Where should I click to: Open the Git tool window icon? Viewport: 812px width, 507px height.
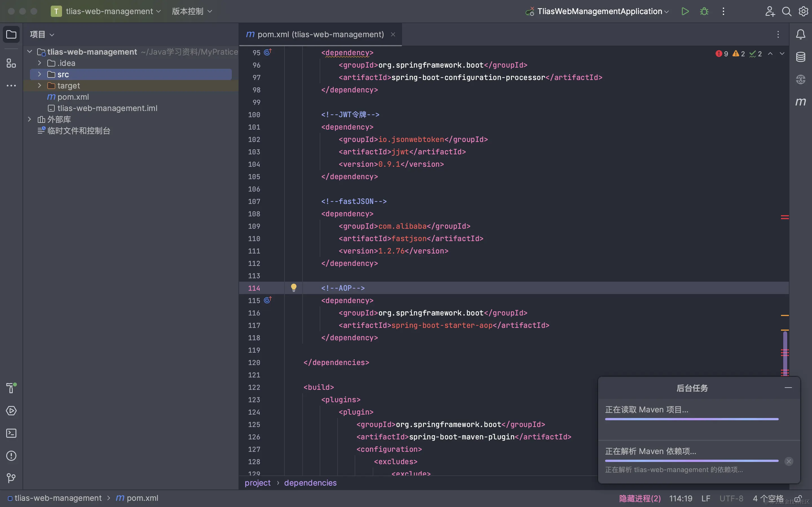click(x=11, y=478)
